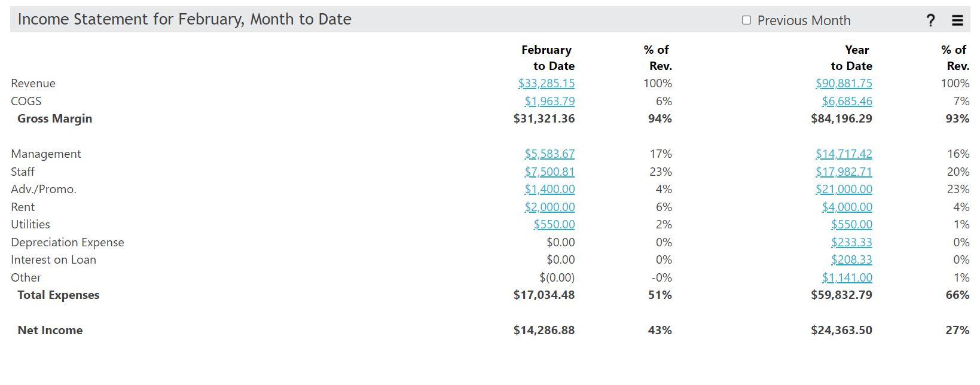Open Management year-to-date amount $14,717.42
Viewport: 980px width, 385px height.
coord(843,154)
